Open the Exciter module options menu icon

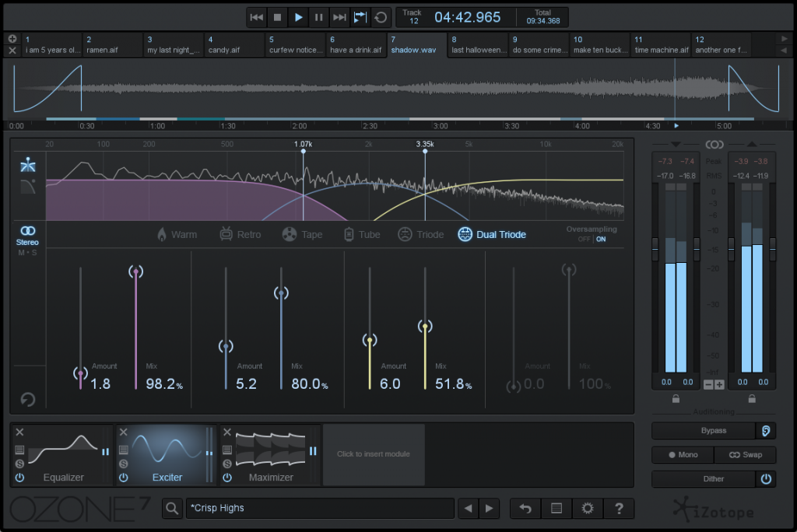coord(122,450)
